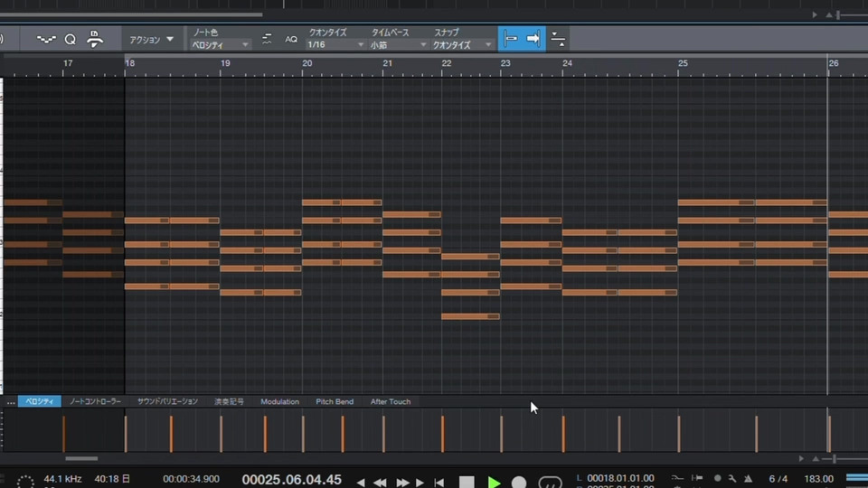Image resolution: width=868 pixels, height=488 pixels.
Task: Click bar 18 on the ruler
Action: click(x=129, y=63)
